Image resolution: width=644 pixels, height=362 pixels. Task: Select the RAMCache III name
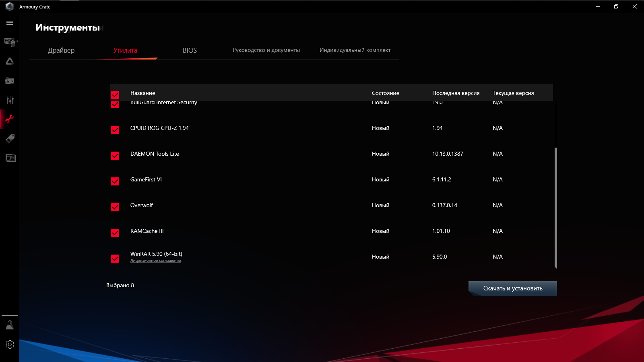[x=147, y=231]
